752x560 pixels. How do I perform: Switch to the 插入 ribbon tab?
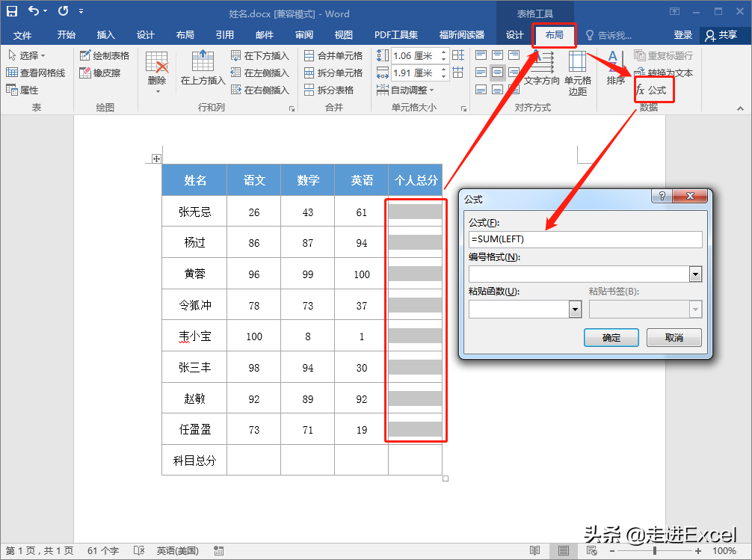click(105, 34)
